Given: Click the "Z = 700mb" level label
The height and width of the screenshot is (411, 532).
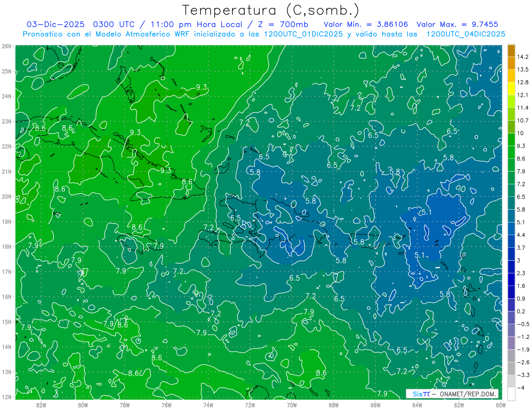Looking at the screenshot, I should tap(282, 24).
